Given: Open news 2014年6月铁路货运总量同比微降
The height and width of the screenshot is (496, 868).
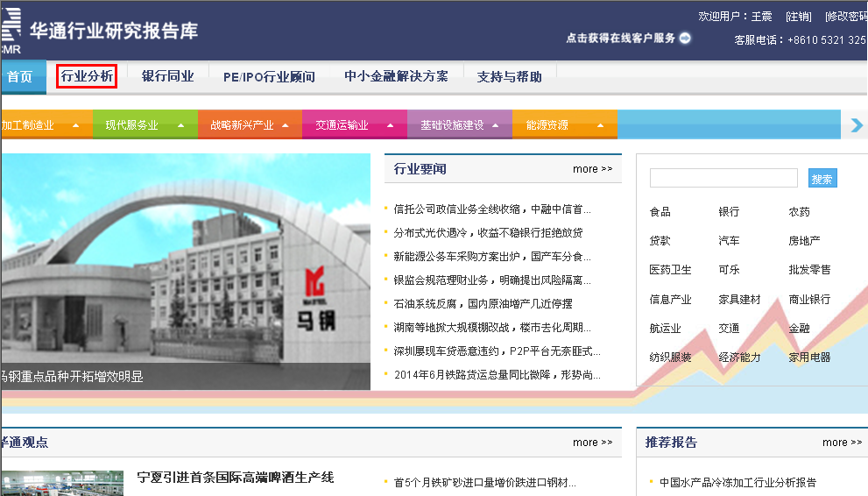Looking at the screenshot, I should [497, 375].
